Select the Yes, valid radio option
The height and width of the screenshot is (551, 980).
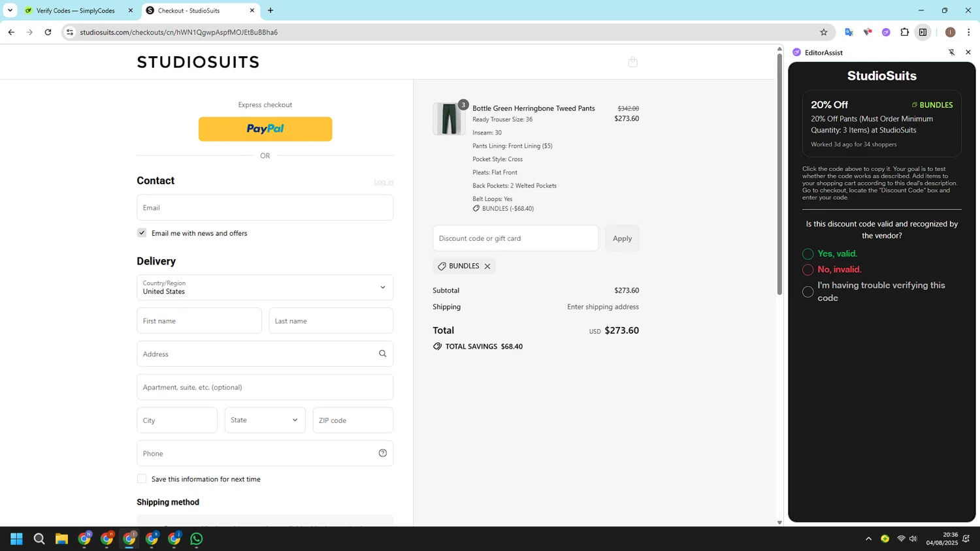pos(808,254)
